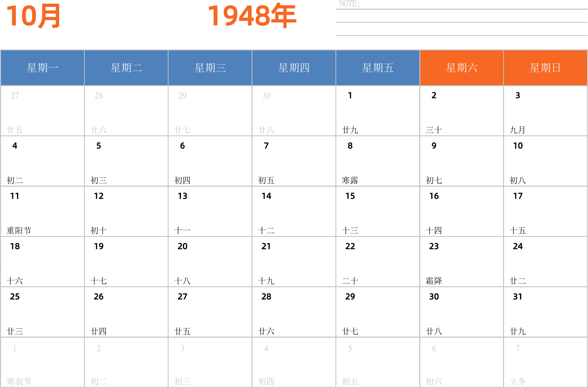Click the 星期六 orange header
The height and width of the screenshot is (388, 588).
pyautogui.click(x=461, y=68)
